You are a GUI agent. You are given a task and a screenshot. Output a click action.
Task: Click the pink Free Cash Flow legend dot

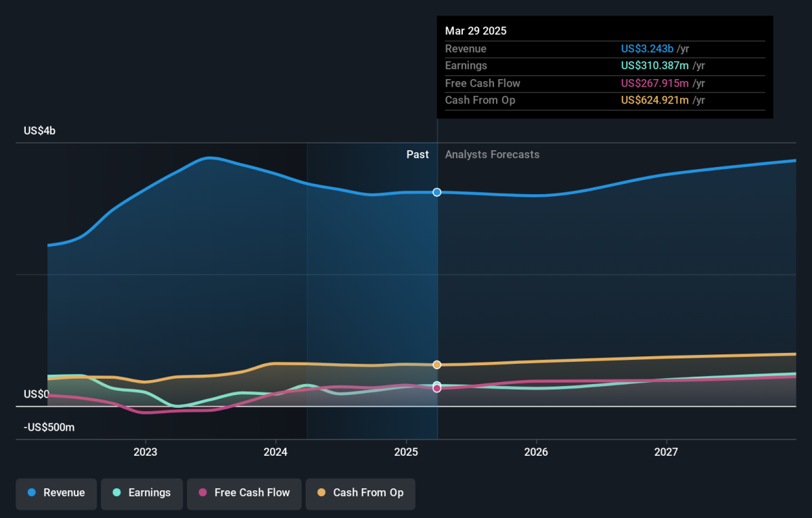(x=203, y=493)
